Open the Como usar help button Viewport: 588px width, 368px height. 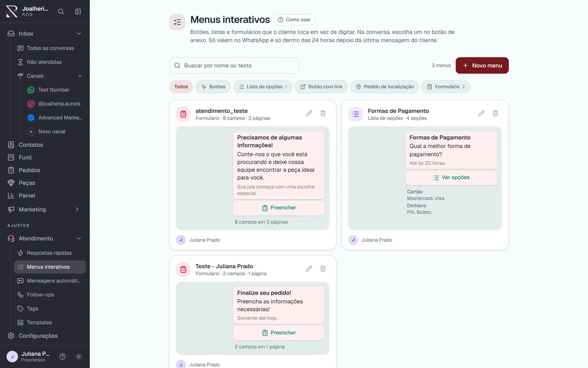coord(294,20)
